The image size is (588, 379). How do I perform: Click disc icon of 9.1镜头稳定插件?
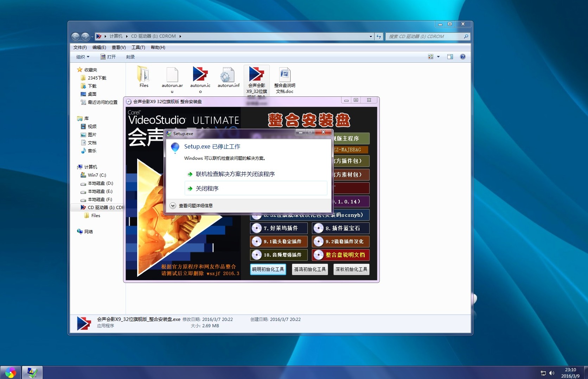[256, 242]
